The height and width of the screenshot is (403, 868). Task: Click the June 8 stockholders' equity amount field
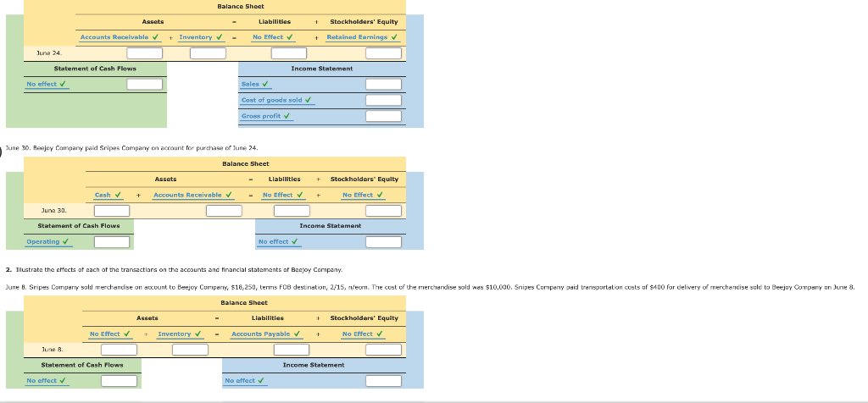tap(383, 350)
